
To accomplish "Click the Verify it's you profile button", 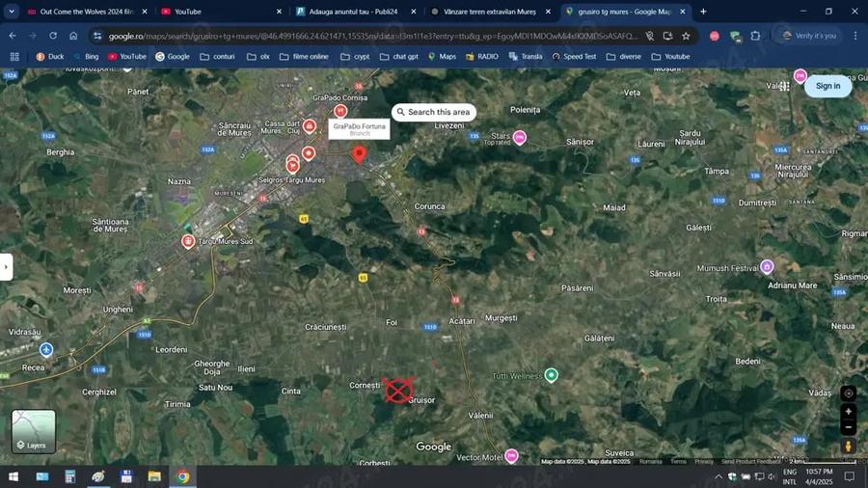I will click(x=809, y=36).
